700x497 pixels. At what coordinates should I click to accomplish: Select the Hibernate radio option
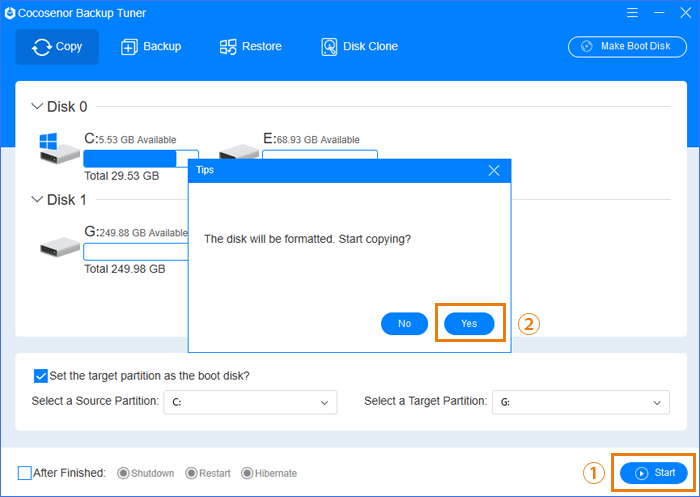247,473
